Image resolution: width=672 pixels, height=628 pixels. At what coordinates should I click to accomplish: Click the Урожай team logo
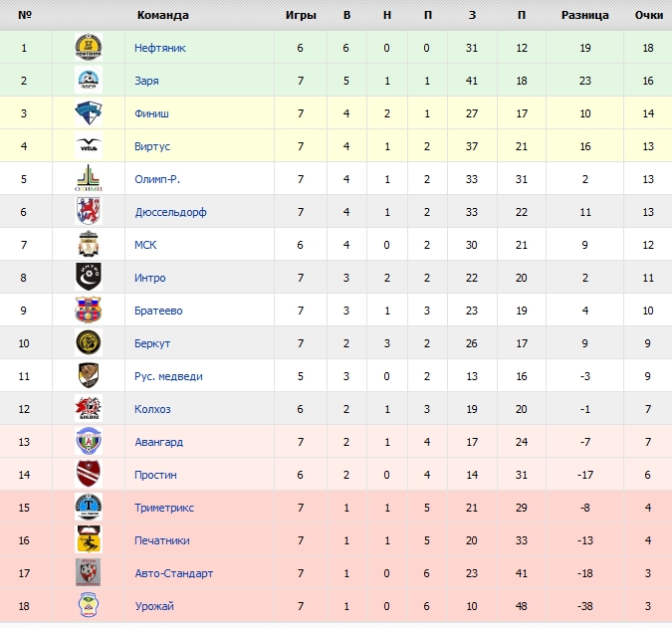pos(89,606)
